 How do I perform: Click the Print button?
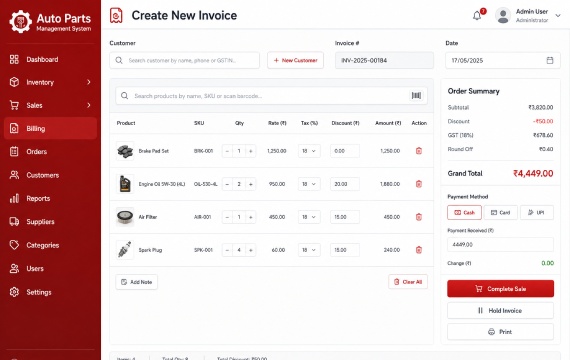501,332
